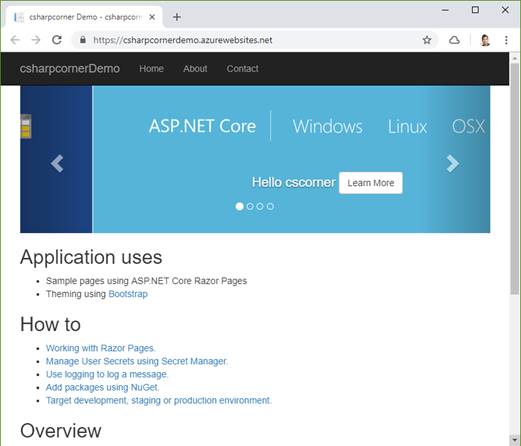Select the fourth carousel indicator dot
The width and height of the screenshot is (521, 446).
point(270,206)
